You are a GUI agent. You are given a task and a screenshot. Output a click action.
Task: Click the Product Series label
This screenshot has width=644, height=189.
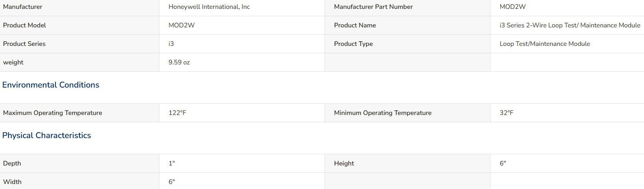[x=24, y=44]
